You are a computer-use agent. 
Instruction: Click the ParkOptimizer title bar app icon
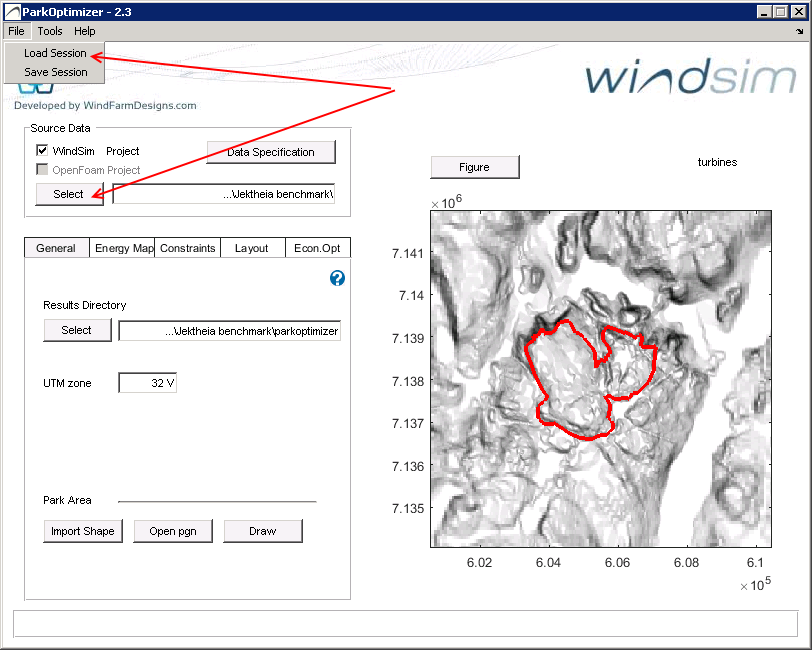(12, 11)
